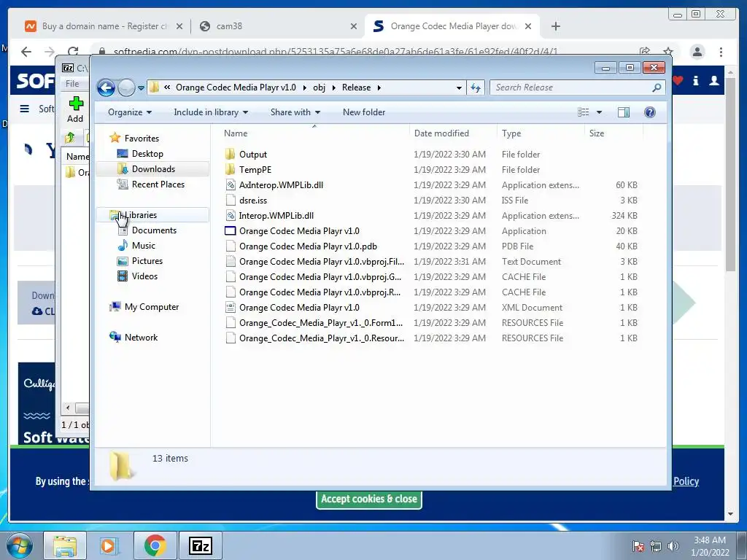Change your view icon
747x560 pixels.
[583, 112]
